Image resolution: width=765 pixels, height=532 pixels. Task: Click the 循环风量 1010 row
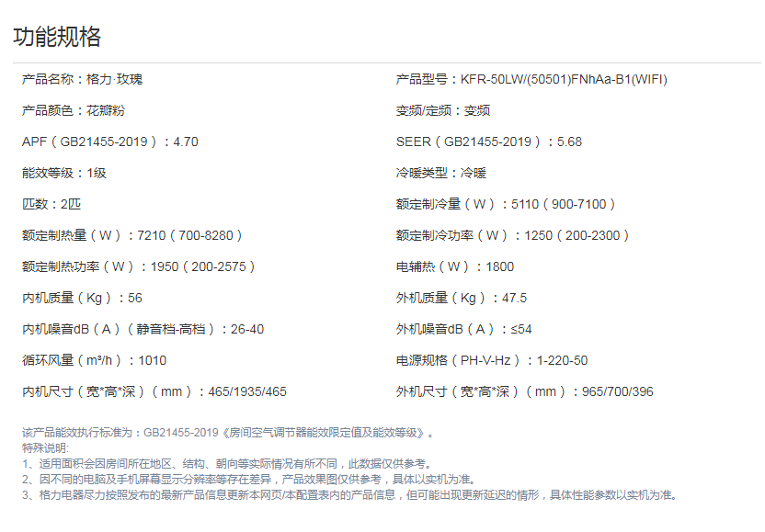point(94,360)
